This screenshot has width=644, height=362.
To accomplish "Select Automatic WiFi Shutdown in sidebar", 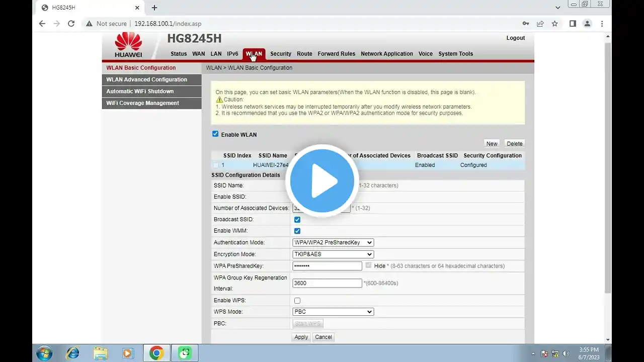I will pyautogui.click(x=151, y=92).
